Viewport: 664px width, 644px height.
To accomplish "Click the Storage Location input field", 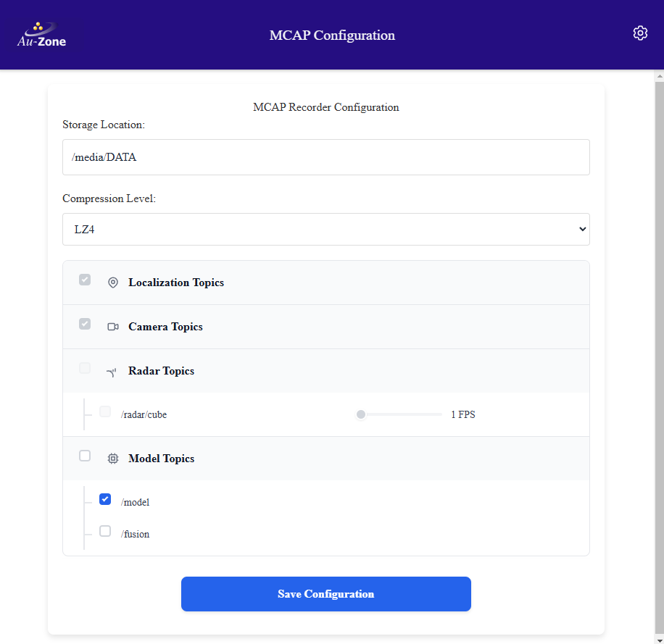I will click(x=326, y=157).
